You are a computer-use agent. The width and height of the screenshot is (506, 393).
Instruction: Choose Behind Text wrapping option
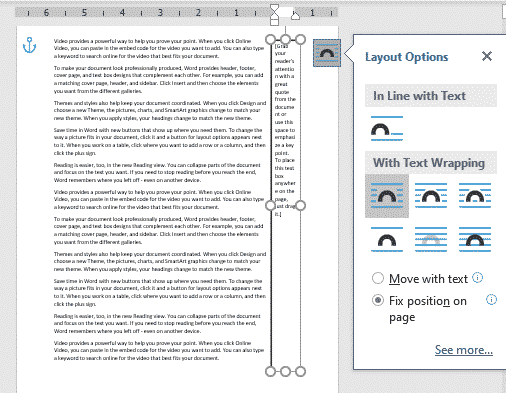click(x=431, y=239)
